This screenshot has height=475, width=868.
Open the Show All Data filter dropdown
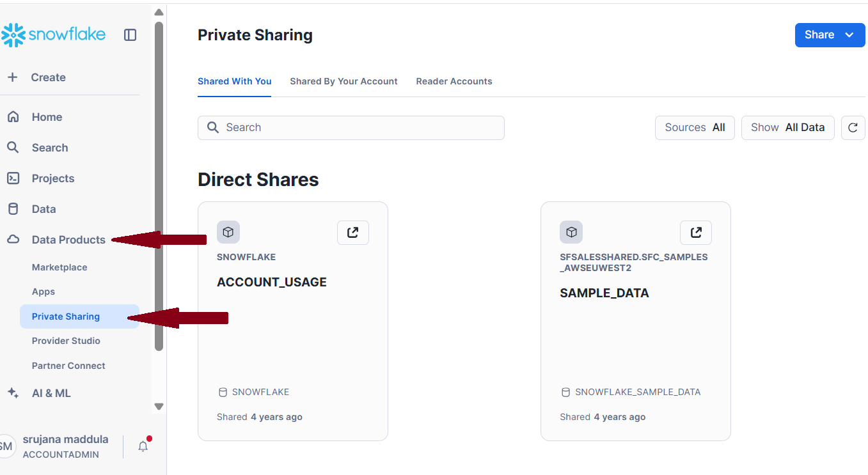(x=787, y=128)
